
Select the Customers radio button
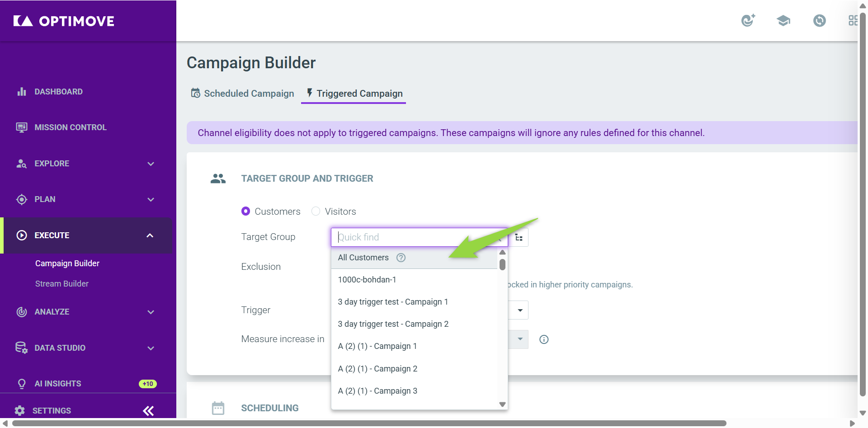[x=245, y=211]
